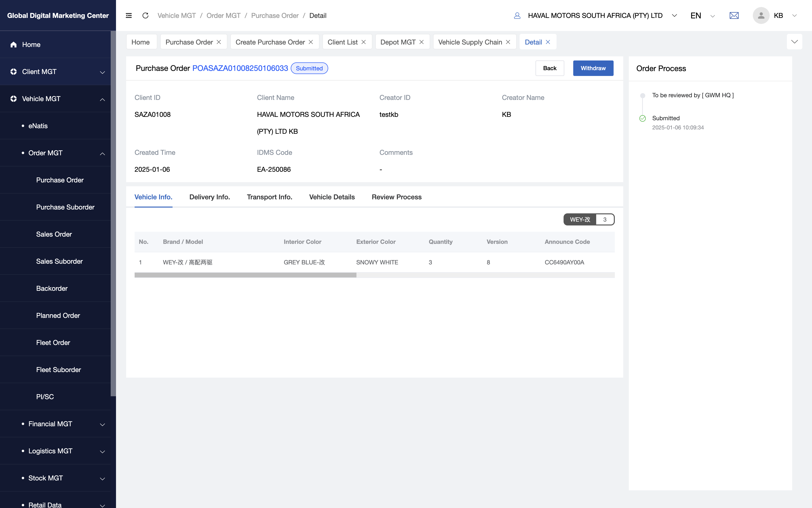
Task: Click Vehicle MGT in the breadcrumb
Action: (176, 15)
